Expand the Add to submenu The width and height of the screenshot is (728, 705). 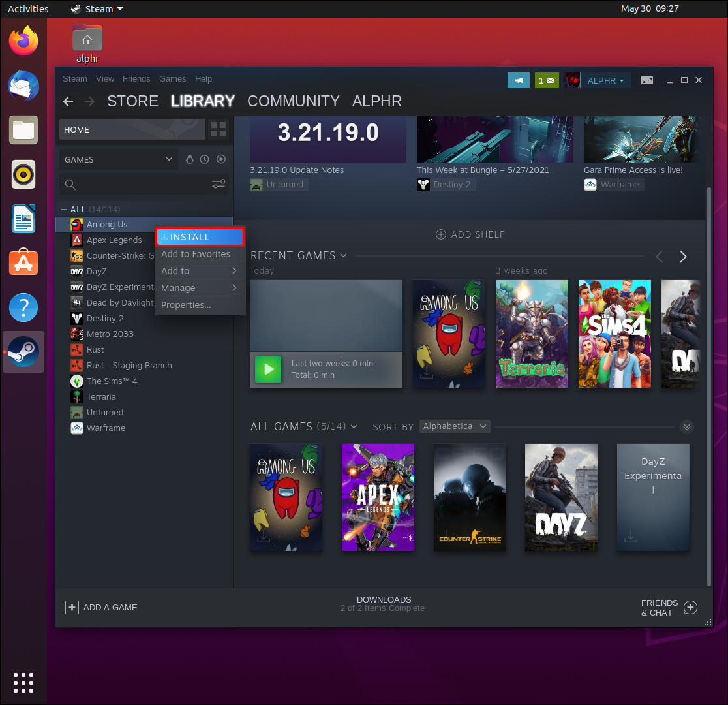pos(199,271)
